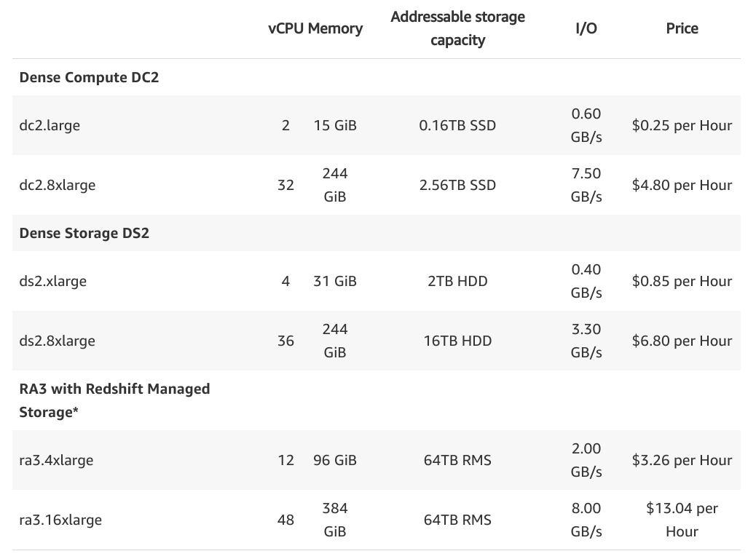Select the RA3 with Redshift Managed Storage heading
The image size is (756, 559).
tap(114, 400)
